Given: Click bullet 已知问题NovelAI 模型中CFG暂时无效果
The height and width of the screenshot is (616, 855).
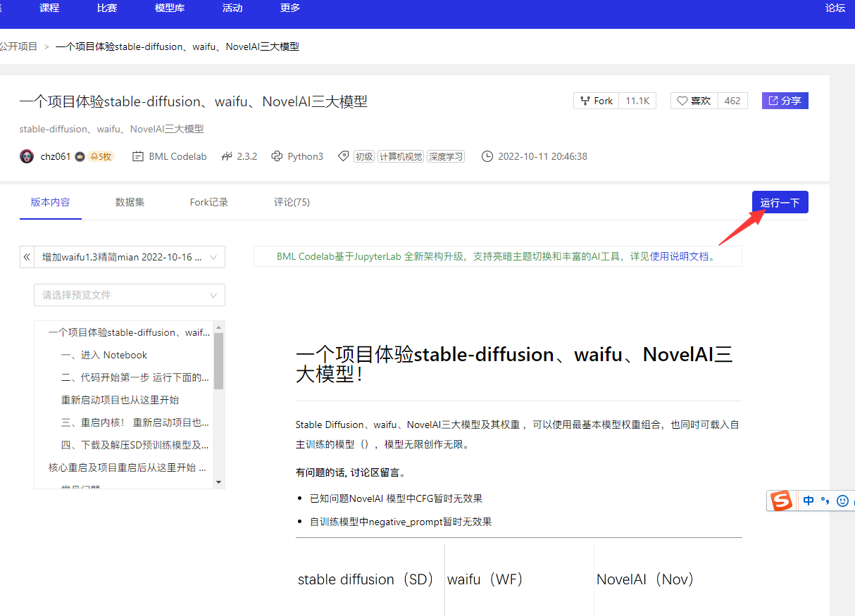Looking at the screenshot, I should coord(396,498).
